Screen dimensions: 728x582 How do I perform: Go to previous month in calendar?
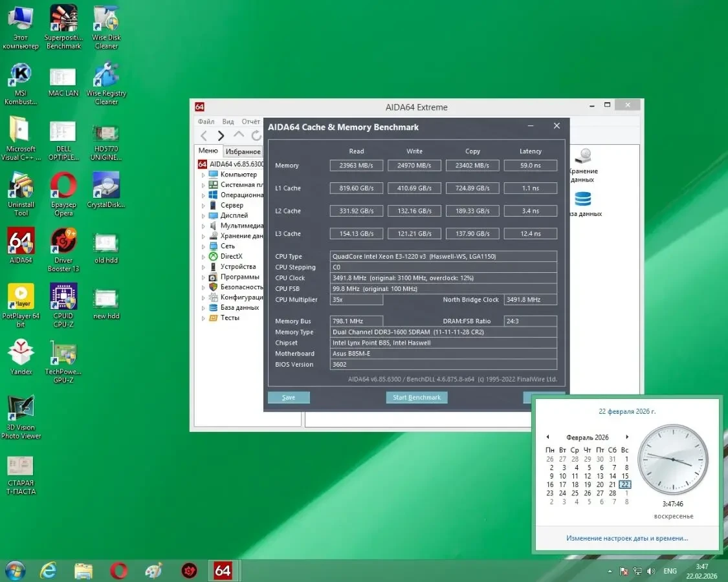point(548,436)
